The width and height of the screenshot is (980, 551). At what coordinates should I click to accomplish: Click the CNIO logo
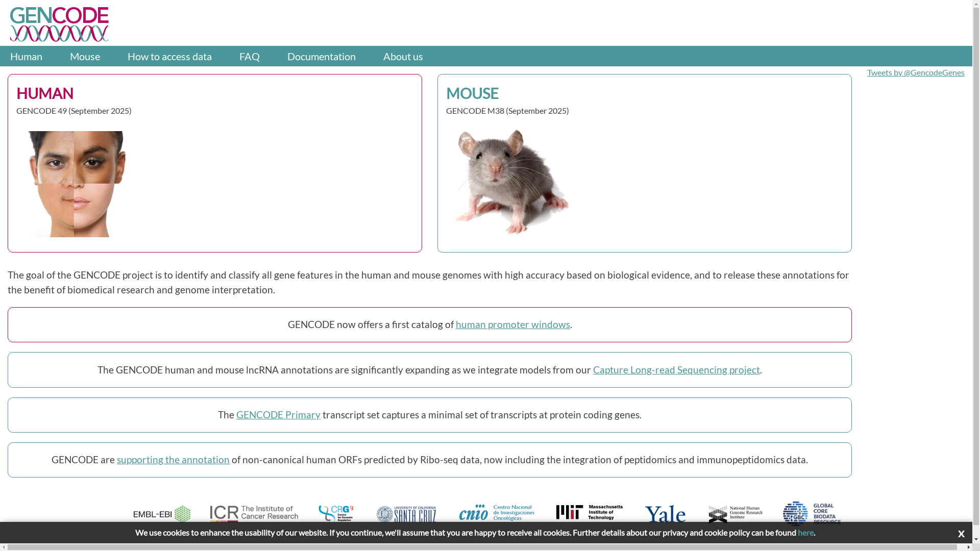click(496, 513)
